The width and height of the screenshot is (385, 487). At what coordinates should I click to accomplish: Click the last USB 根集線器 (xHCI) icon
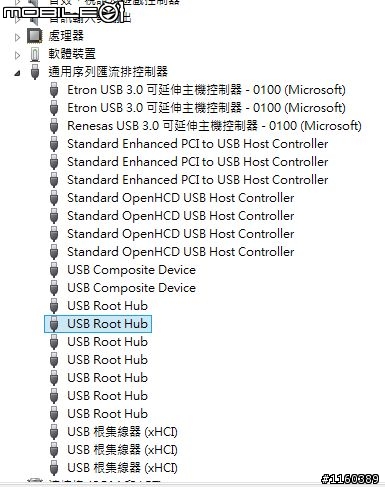coord(54,468)
